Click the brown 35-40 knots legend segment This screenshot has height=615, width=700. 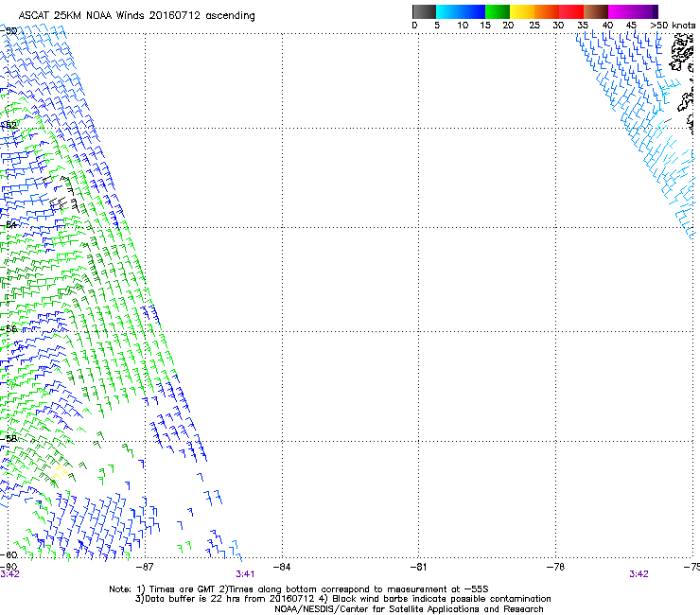596,11
